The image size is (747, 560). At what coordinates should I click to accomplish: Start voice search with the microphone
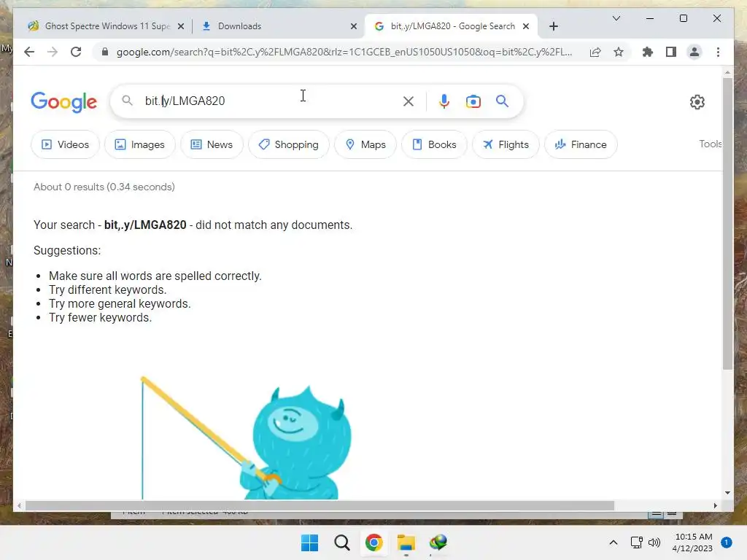point(444,101)
